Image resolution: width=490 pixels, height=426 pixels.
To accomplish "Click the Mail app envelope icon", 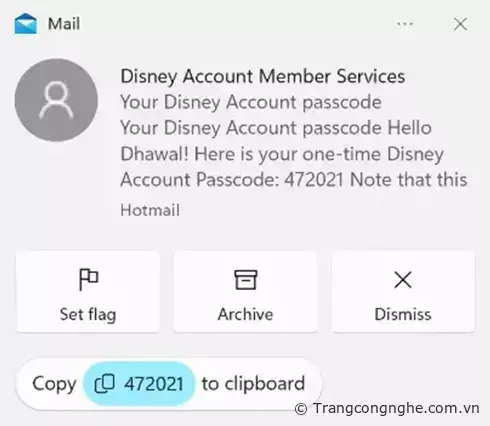I will pos(26,24).
